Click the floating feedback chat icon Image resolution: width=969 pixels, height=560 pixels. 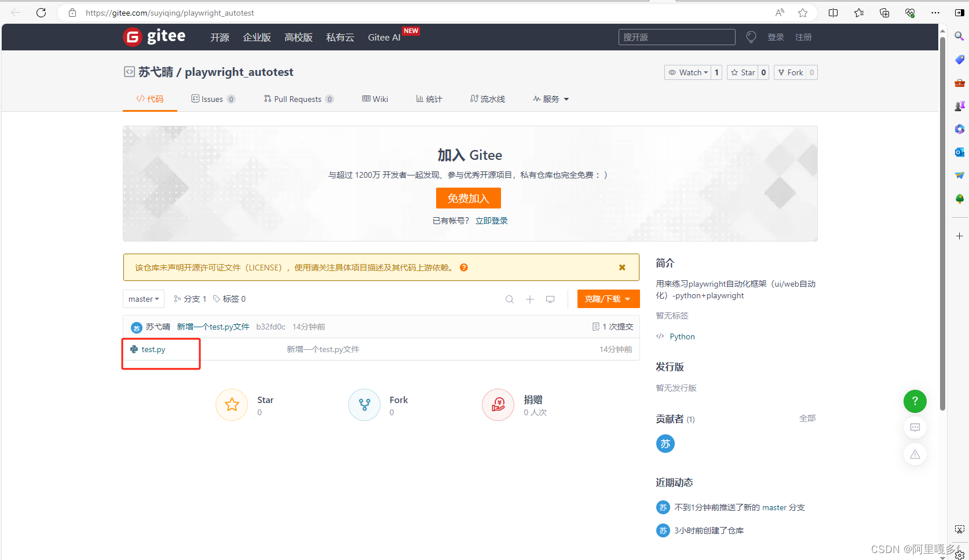click(915, 427)
